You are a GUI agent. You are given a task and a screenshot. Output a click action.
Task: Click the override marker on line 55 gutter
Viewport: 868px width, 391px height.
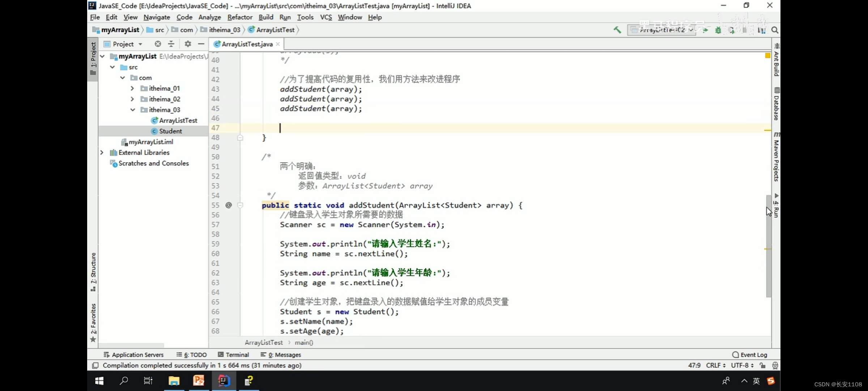pos(229,205)
